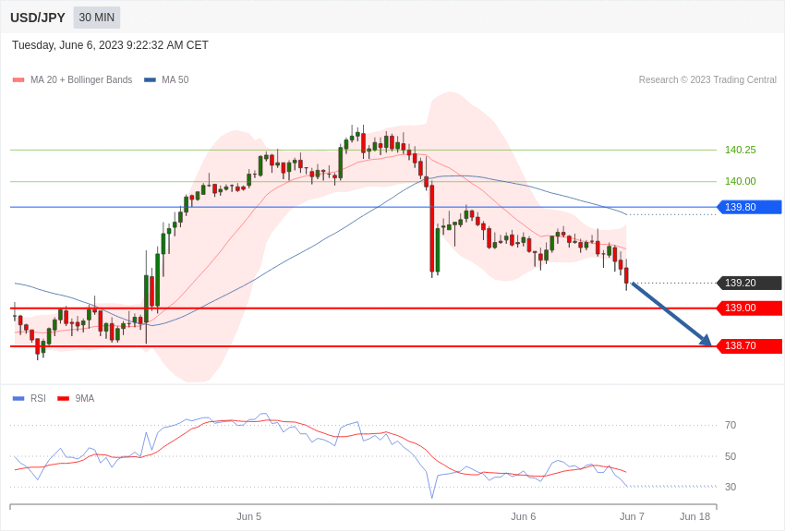
Task: Click the Jun 7 date axis label
Action: pyautogui.click(x=632, y=516)
